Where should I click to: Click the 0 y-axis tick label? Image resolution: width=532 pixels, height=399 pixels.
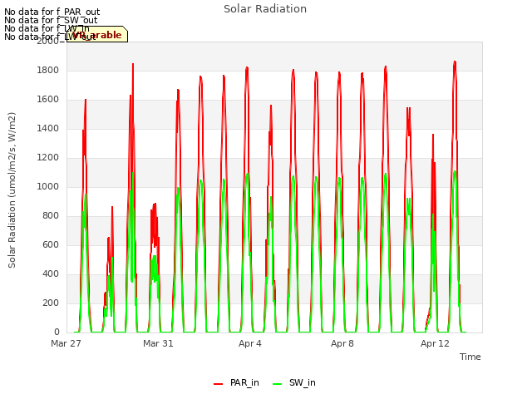57,332
